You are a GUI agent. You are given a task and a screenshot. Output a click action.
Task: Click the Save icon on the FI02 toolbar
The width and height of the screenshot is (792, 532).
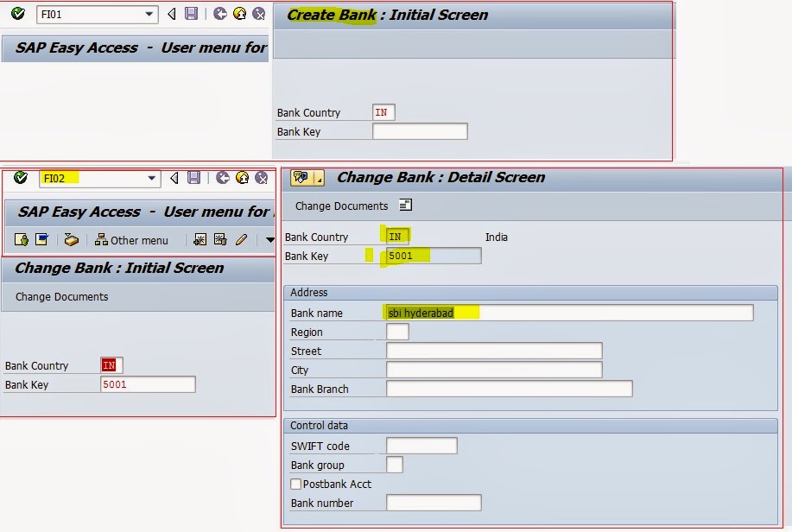pos(194,178)
